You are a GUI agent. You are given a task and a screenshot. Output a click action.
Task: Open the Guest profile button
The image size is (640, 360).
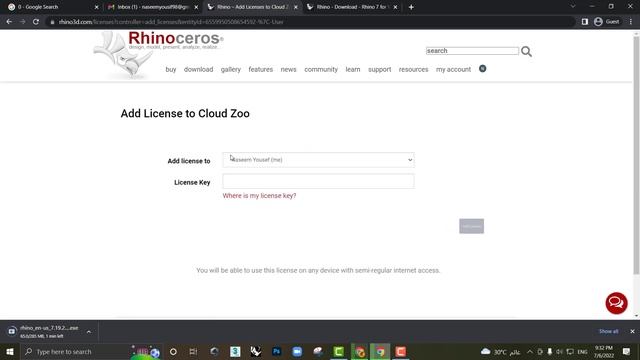point(607,22)
